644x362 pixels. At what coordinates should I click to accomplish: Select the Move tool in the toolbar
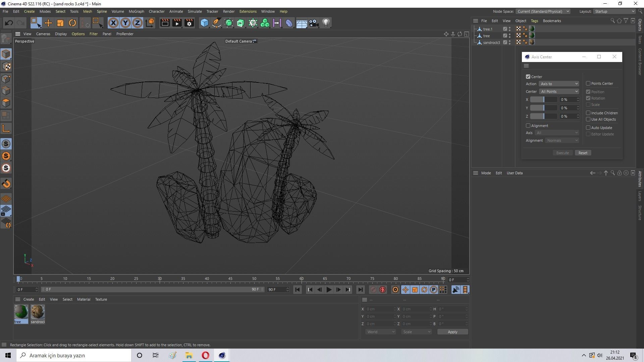[48, 23]
